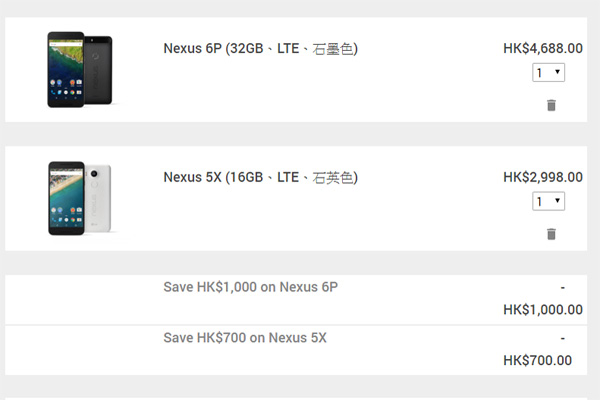The width and height of the screenshot is (600, 400).
Task: Select the HK$1,000.00 discount amount
Action: tap(543, 310)
